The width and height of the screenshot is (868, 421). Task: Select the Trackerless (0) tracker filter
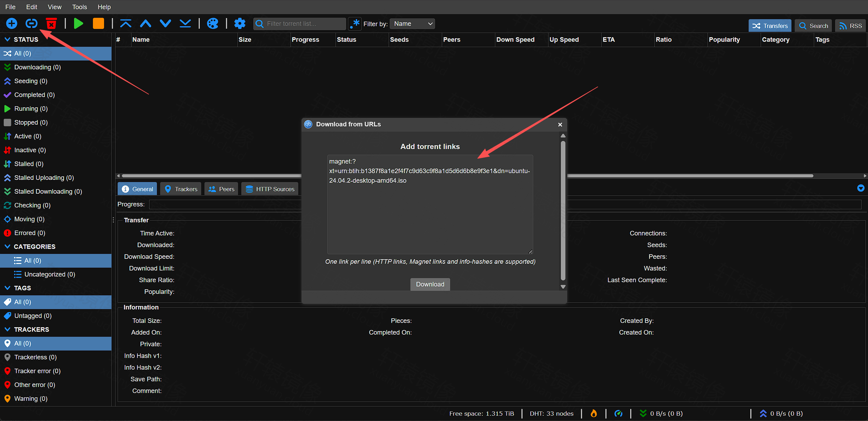(56, 357)
